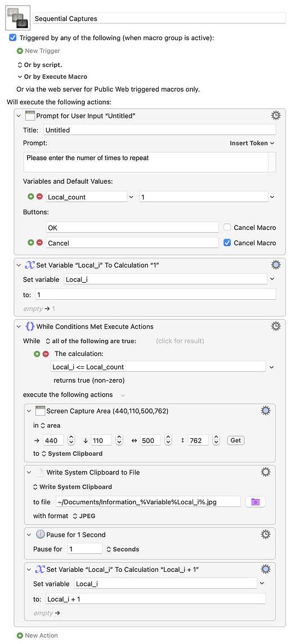Open the Insert Token dropdown

coord(252,143)
